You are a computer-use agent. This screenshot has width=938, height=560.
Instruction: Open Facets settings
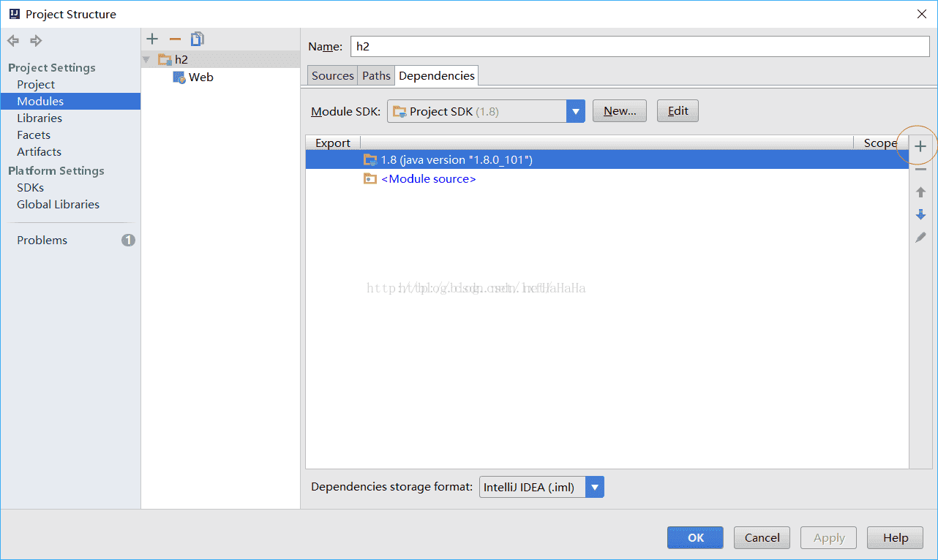click(34, 135)
